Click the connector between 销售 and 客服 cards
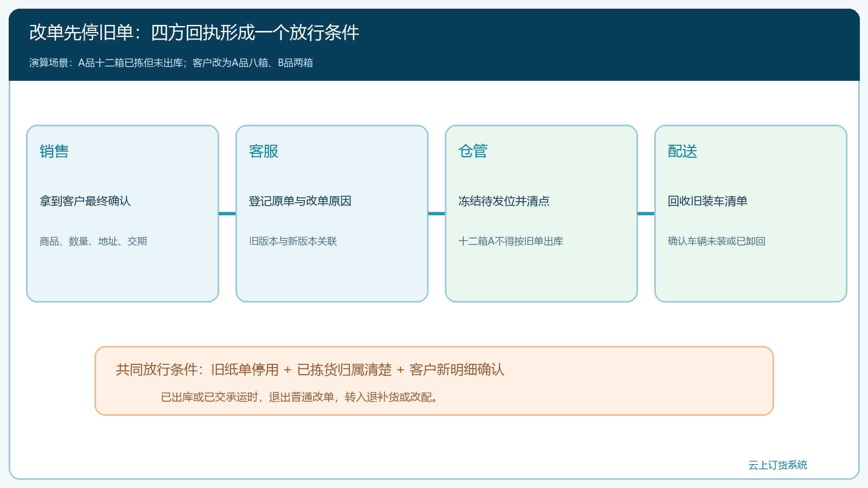This screenshot has height=488, width=868. 227,214
